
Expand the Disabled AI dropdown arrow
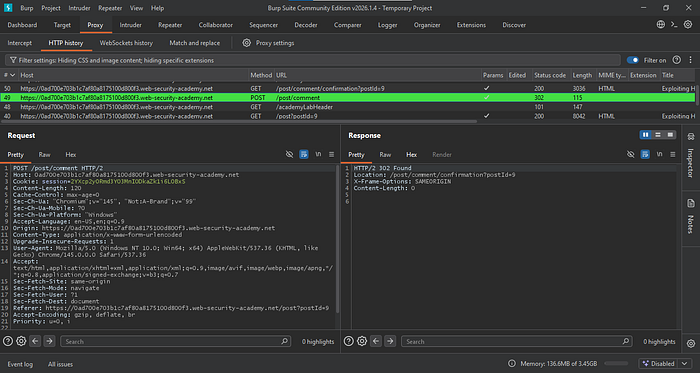[685, 364]
